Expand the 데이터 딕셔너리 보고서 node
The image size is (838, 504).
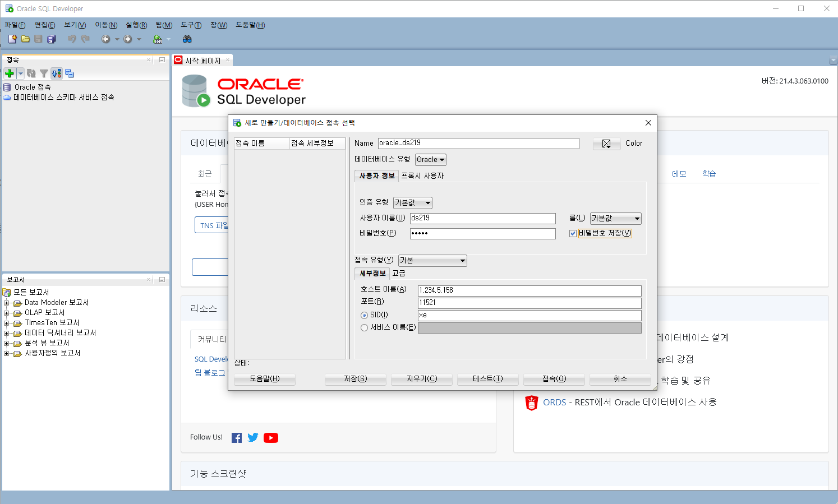click(x=7, y=333)
